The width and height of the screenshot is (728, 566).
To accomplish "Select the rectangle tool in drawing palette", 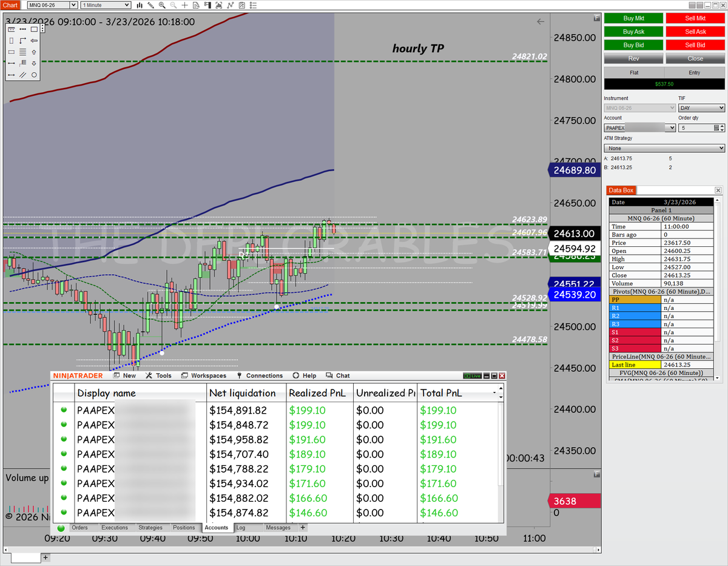I will (x=34, y=29).
